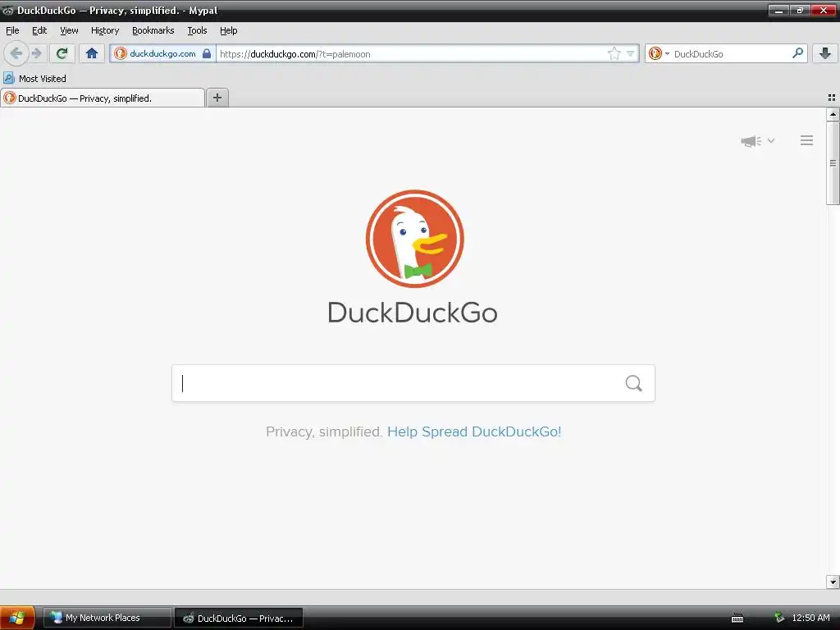Minimize the Mypal browser window
Screen dimensions: 840x630
778,10
